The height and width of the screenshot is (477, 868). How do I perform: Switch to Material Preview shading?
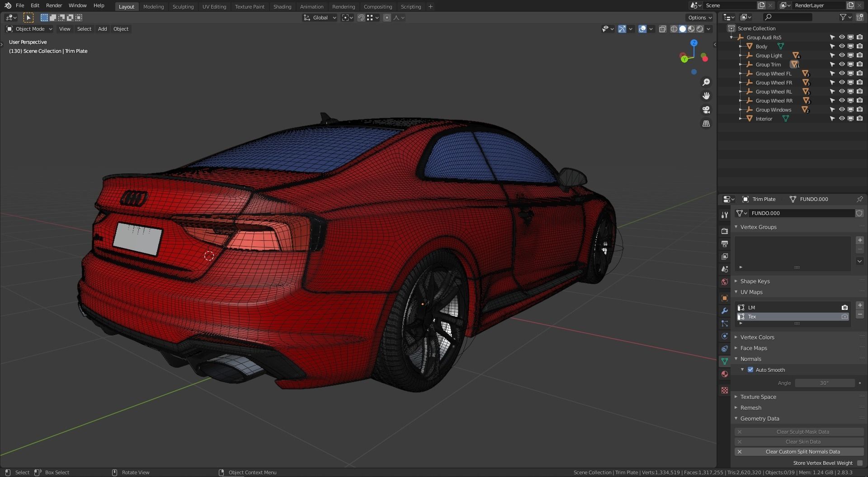coord(691,29)
